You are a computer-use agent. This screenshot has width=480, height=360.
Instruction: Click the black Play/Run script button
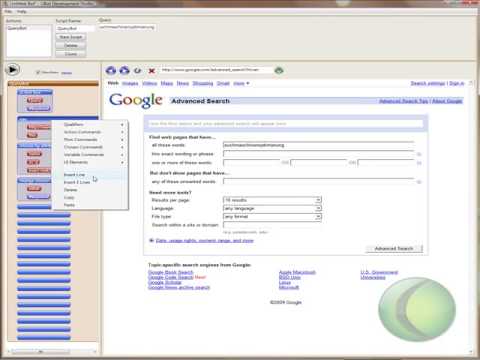click(x=12, y=70)
